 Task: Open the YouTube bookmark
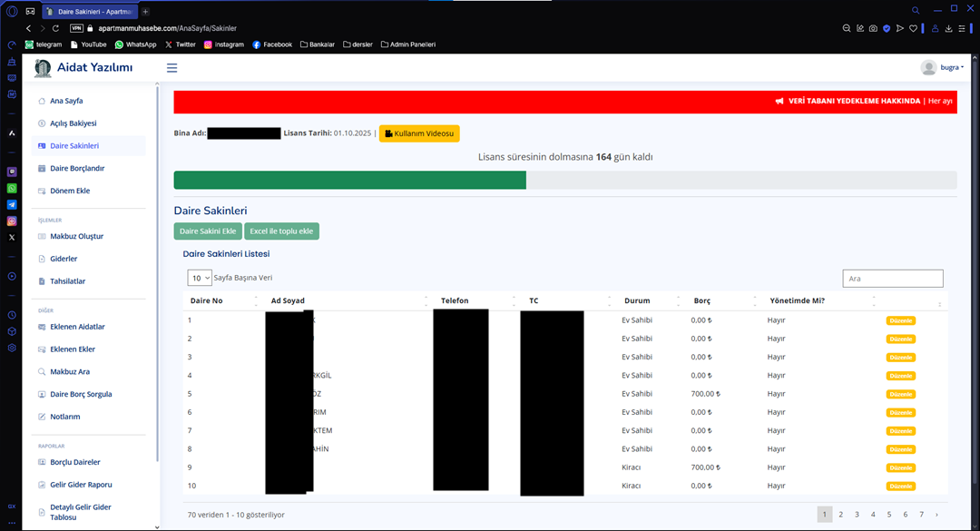pyautogui.click(x=88, y=44)
